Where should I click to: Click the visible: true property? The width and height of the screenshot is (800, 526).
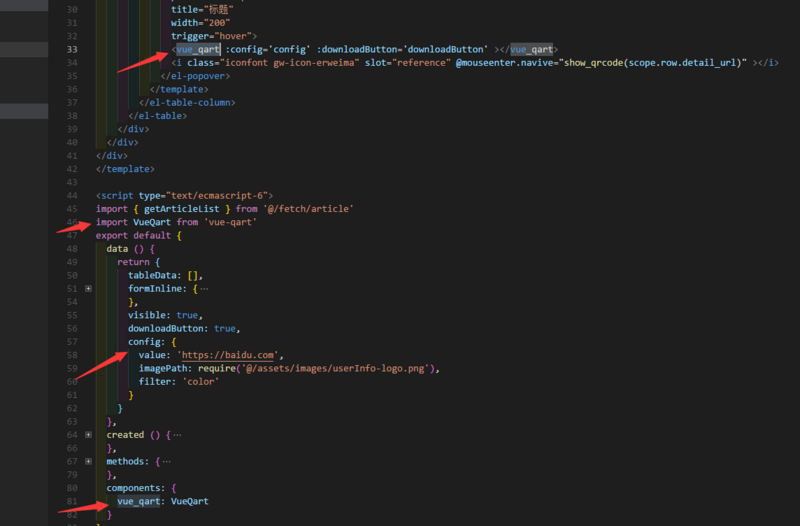click(165, 315)
